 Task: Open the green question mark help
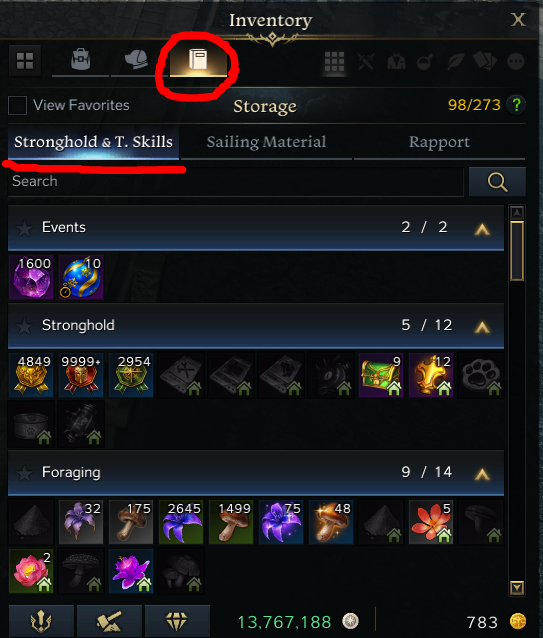(516, 105)
